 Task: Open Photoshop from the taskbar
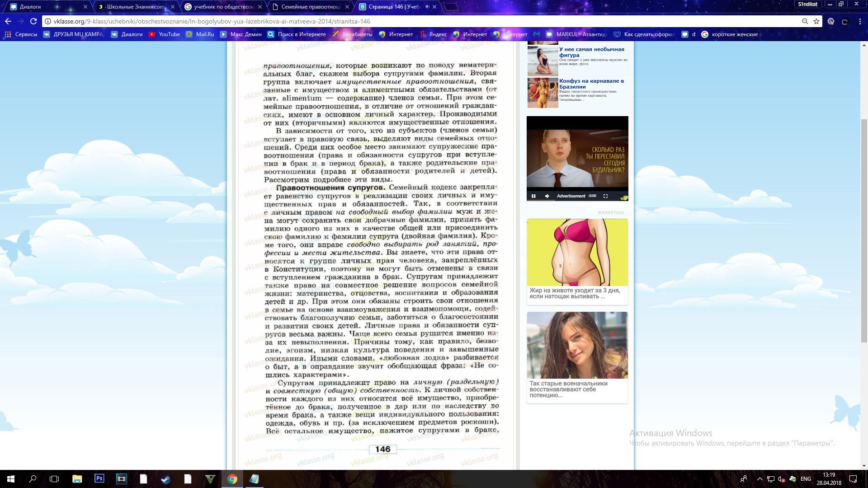pyautogui.click(x=99, y=479)
